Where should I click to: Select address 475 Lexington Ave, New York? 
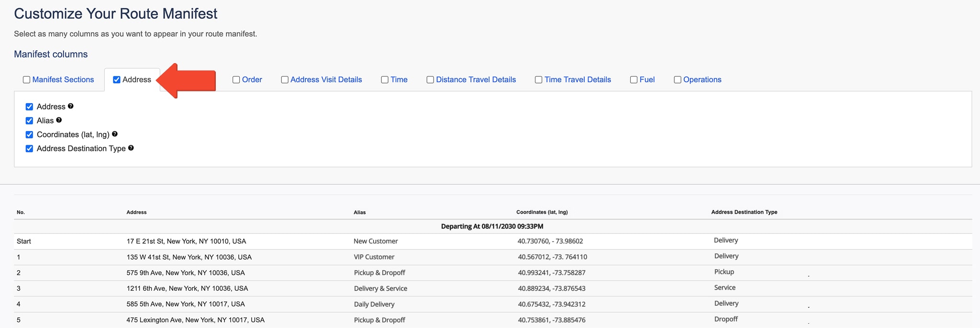coord(195,320)
